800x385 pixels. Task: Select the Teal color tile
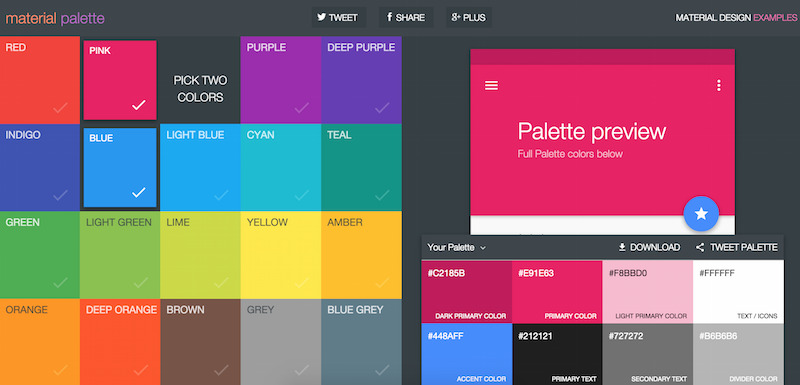pos(361,167)
